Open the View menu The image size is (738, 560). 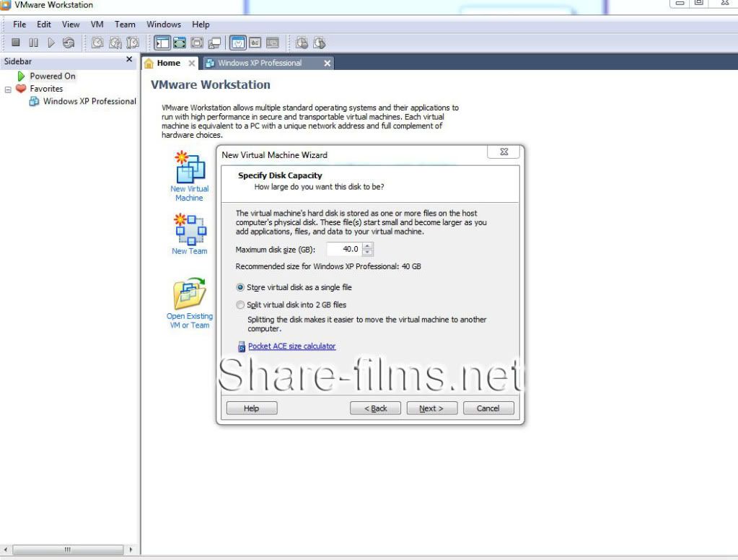(x=71, y=25)
